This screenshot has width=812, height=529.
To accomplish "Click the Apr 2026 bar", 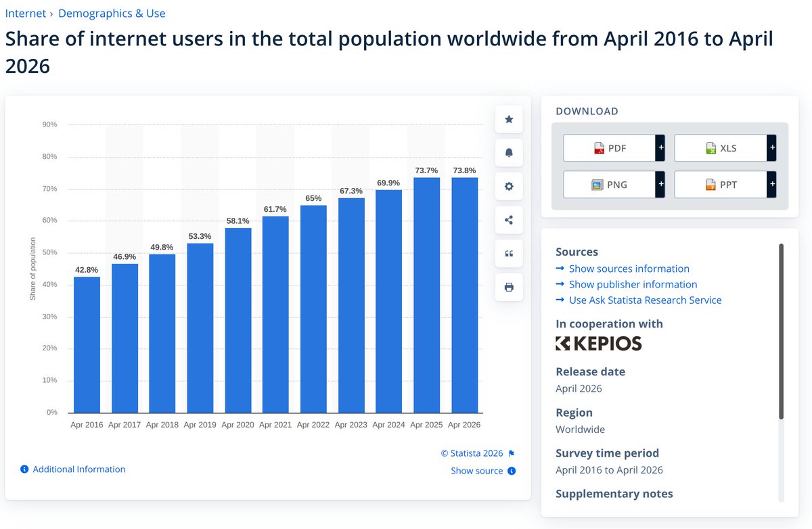I will click(x=464, y=296).
